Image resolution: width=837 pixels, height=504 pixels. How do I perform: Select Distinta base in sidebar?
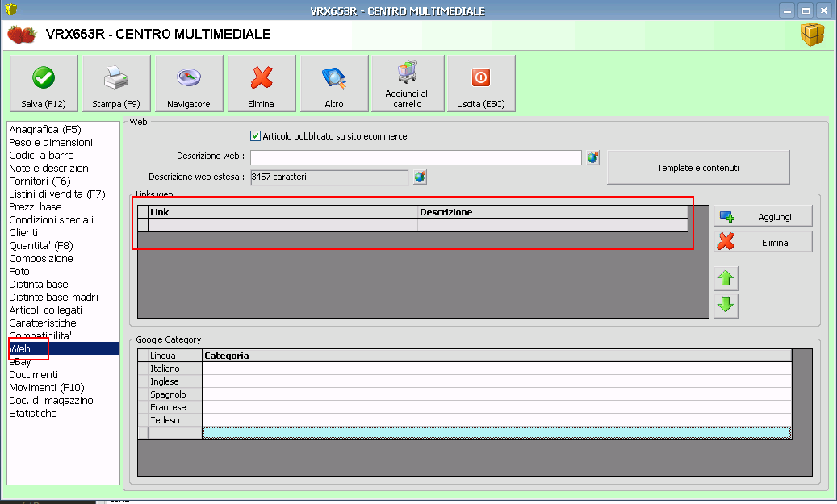pos(39,285)
